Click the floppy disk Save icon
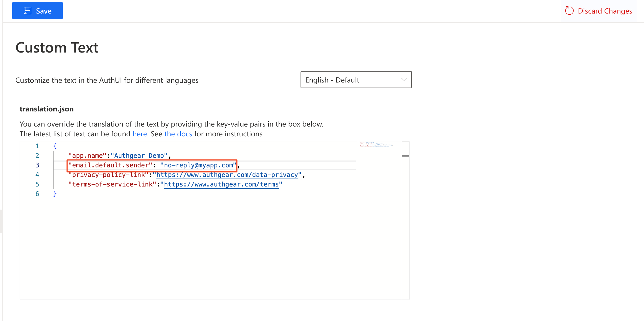The width and height of the screenshot is (644, 321). pyautogui.click(x=28, y=11)
